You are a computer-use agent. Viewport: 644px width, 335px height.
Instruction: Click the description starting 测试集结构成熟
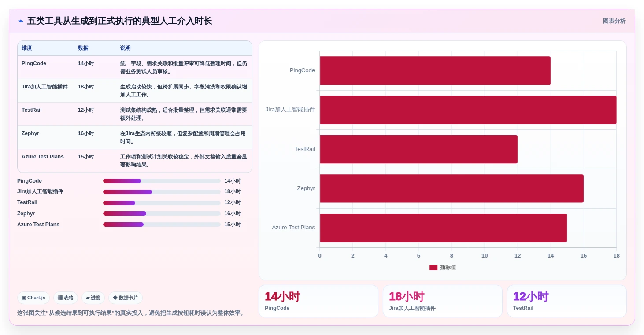184,114
